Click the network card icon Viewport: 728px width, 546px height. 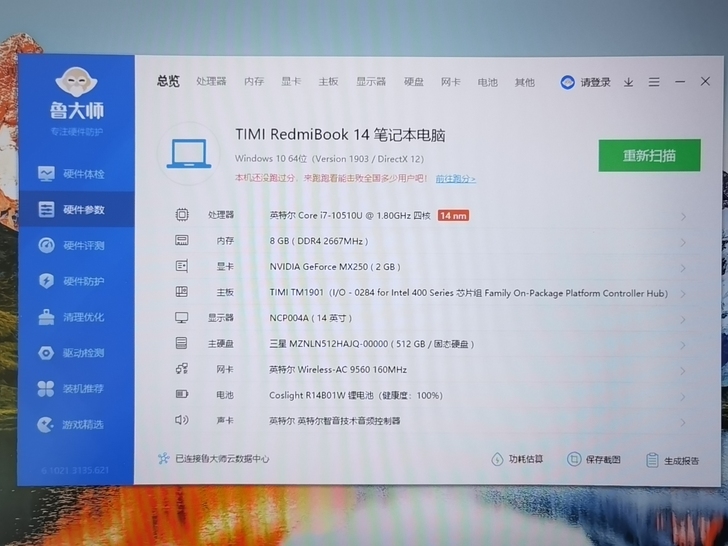tap(182, 369)
